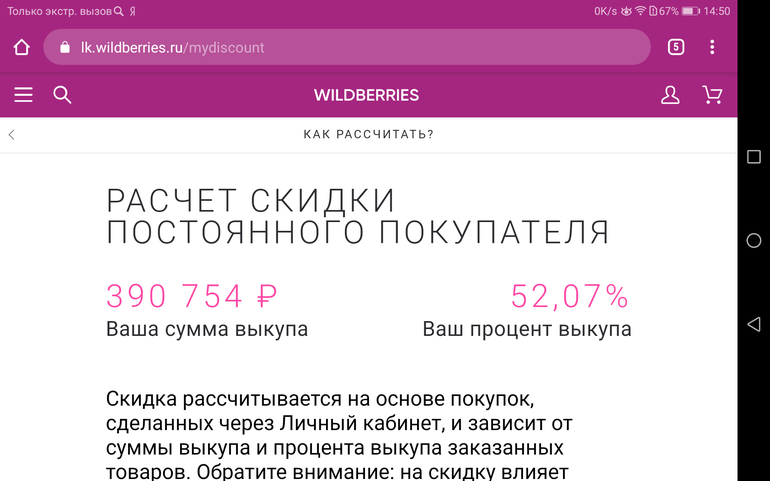The width and height of the screenshot is (770, 481).
Task: Click the padlock site security icon
Action: (65, 47)
